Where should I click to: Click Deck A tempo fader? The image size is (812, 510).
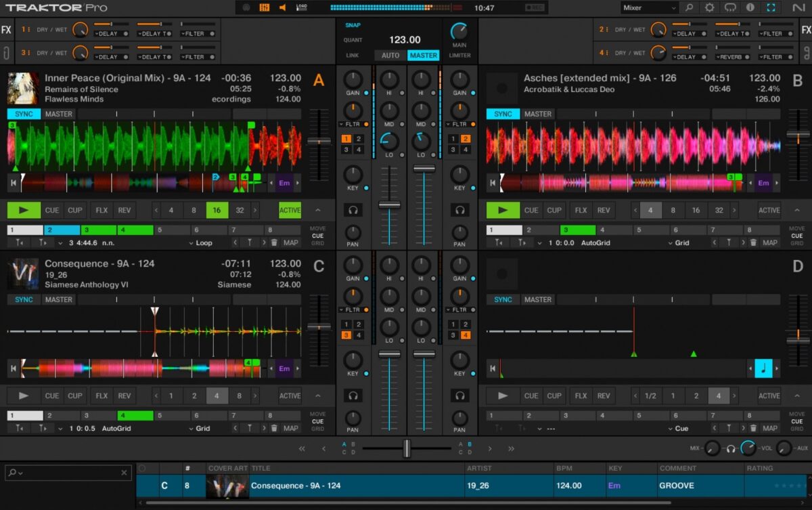point(319,142)
